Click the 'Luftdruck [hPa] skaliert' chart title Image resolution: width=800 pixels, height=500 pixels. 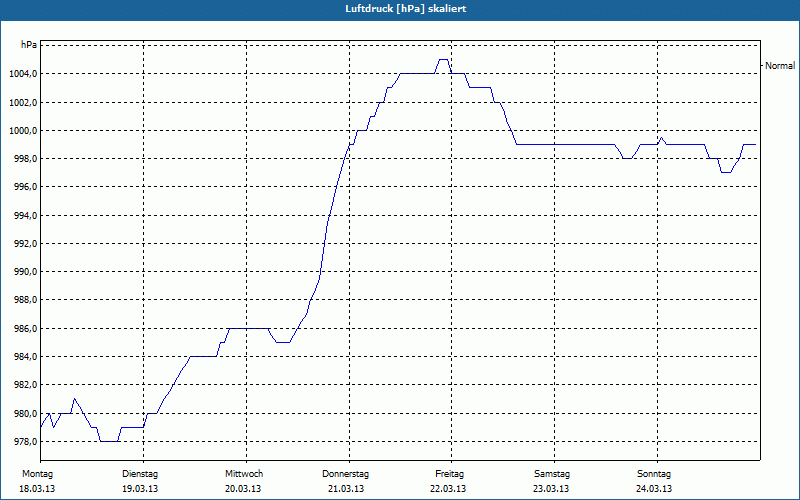(406, 9)
